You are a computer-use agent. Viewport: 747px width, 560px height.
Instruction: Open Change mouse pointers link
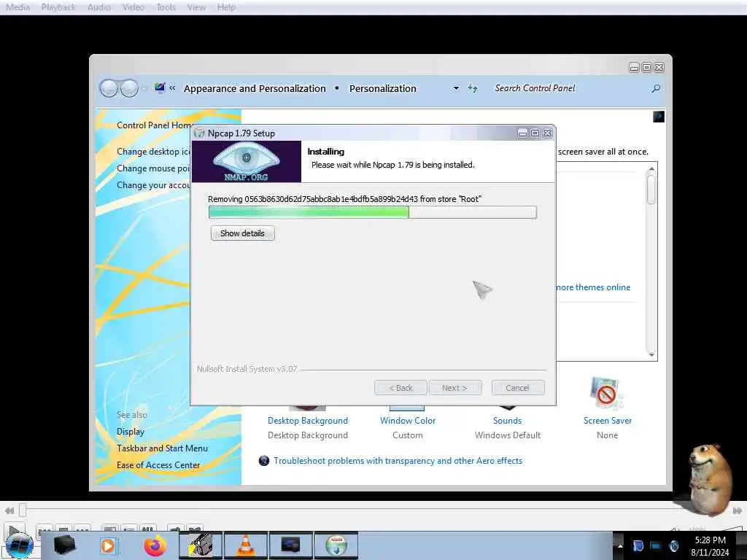pyautogui.click(x=153, y=168)
